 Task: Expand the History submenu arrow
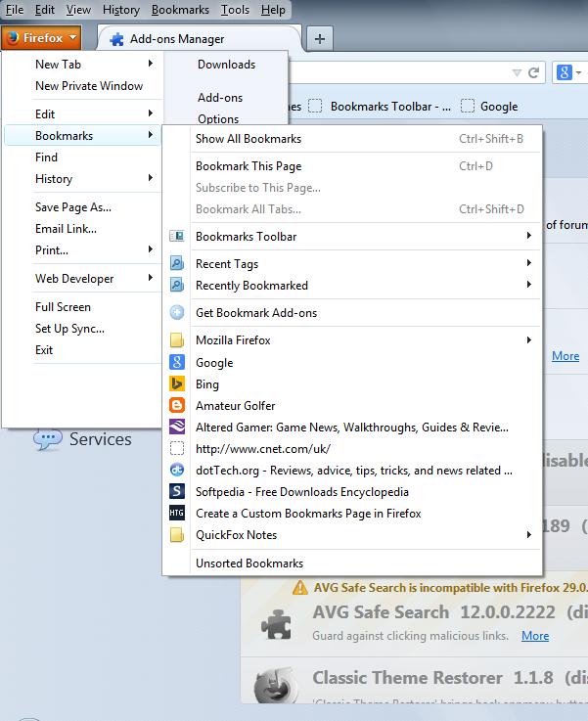click(151, 178)
